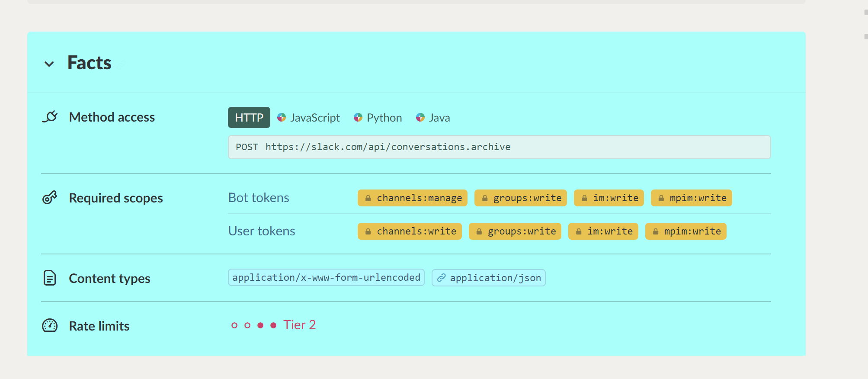Collapse the Facts section chevron

(x=49, y=64)
